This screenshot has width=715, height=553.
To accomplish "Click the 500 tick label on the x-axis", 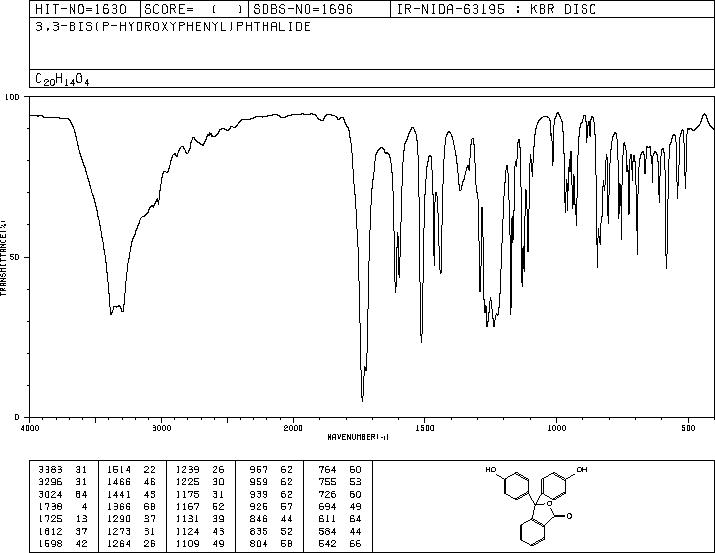I will click(x=689, y=428).
